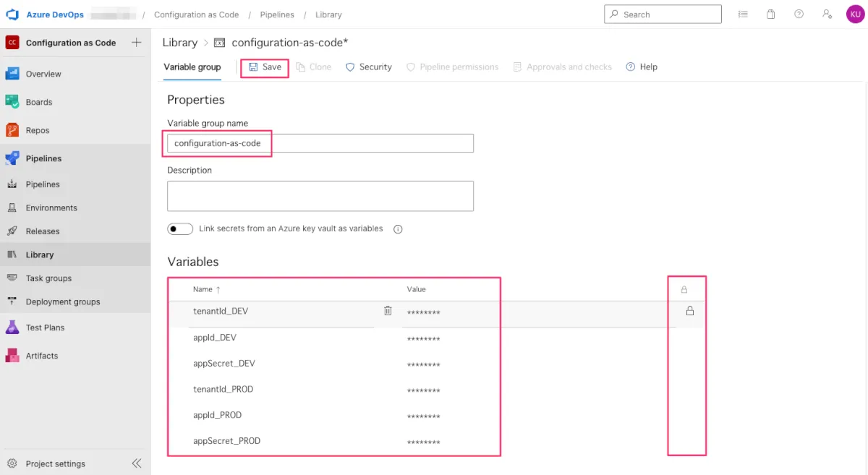Open Library in the Pipelines menu
The image size is (868, 475).
tap(40, 254)
